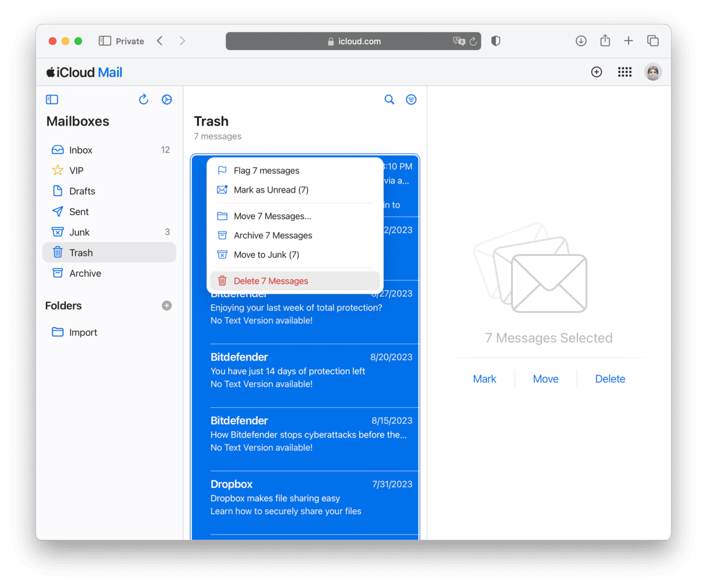707x588 pixels.
Task: Click the Private browsing label
Action: (x=130, y=41)
